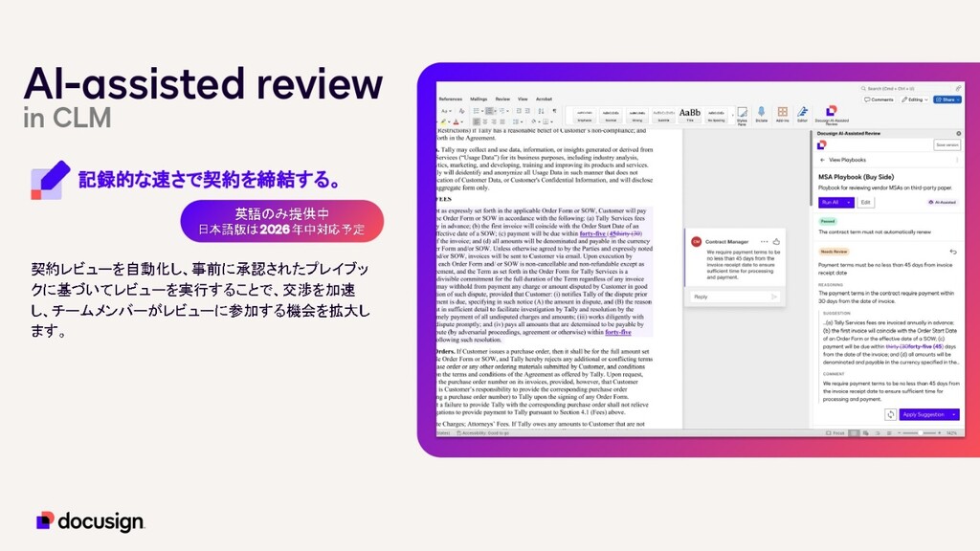Open the Add-ins ribbon button

pos(783,115)
